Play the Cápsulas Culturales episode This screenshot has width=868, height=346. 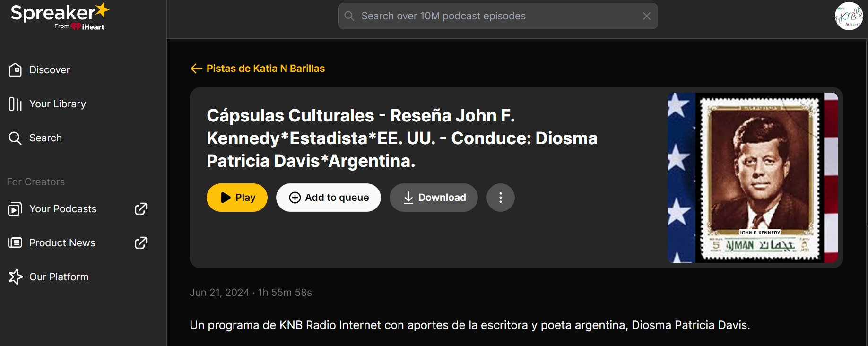click(x=237, y=198)
